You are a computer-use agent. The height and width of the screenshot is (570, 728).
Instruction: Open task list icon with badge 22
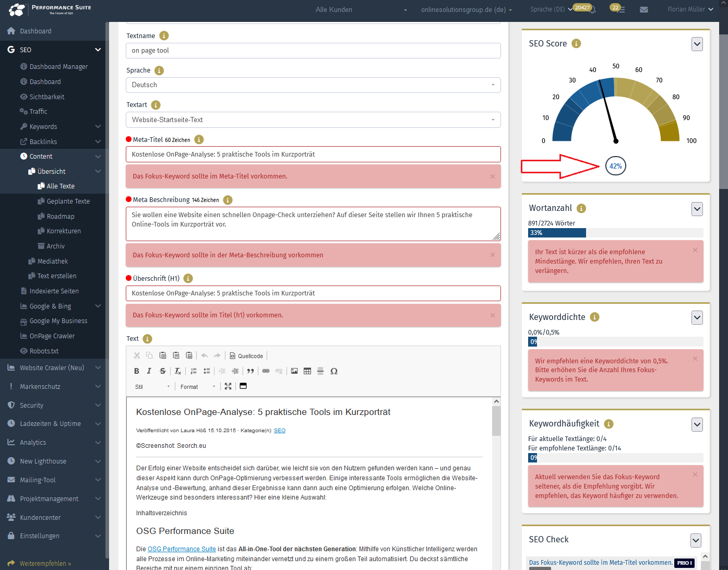tap(620, 9)
